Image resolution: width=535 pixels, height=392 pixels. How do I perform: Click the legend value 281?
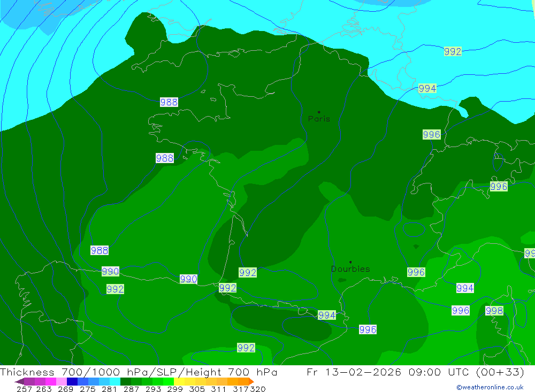point(109,389)
